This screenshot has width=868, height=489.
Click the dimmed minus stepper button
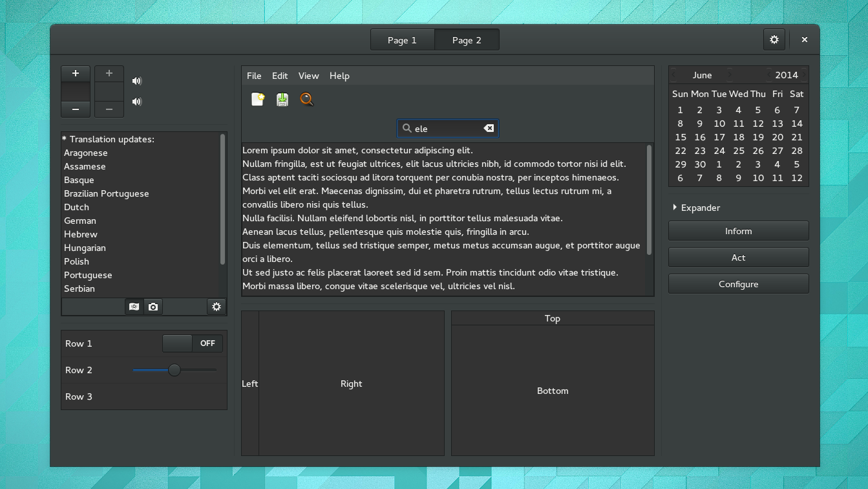[x=109, y=109]
